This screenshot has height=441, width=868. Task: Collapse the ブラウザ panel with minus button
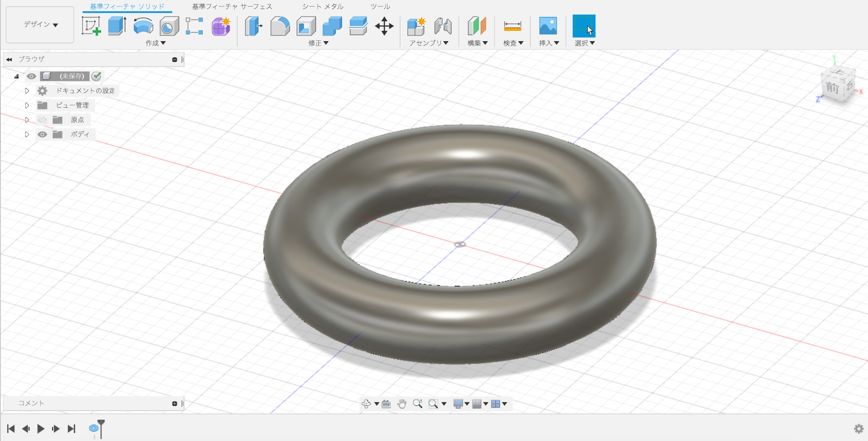175,60
